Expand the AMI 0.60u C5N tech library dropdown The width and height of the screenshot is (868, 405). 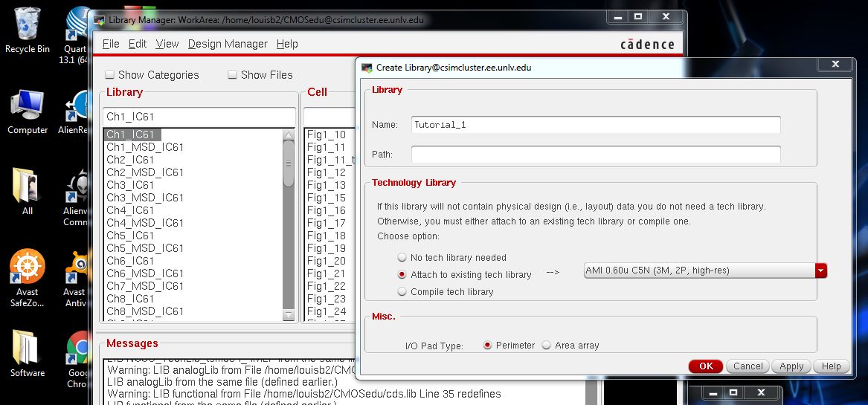[x=820, y=271]
